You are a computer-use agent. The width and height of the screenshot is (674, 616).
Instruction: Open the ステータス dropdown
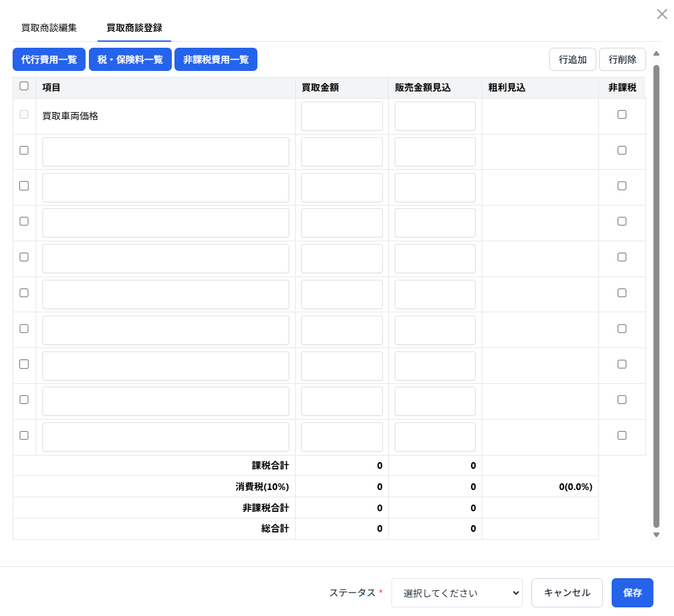point(457,593)
